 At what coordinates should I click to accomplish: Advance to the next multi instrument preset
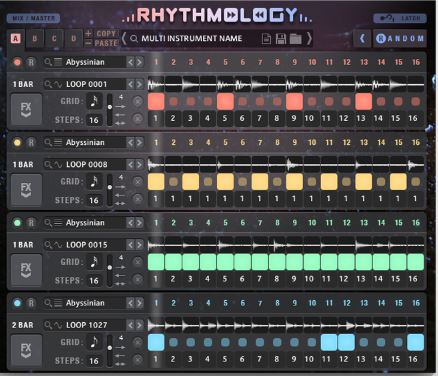309,39
